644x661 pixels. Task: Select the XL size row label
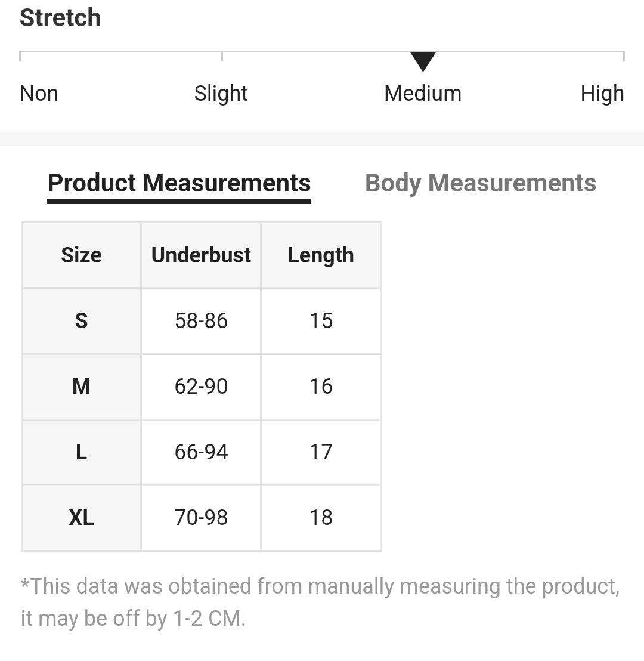click(x=81, y=518)
